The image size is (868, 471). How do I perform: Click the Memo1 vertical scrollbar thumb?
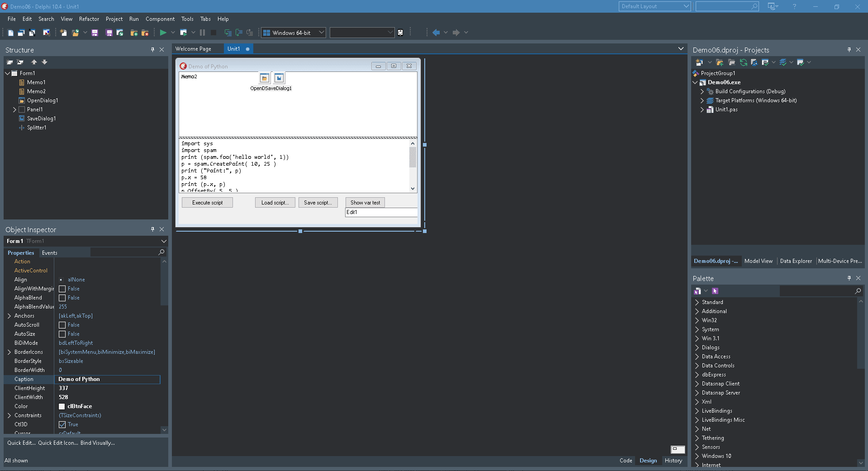413,157
